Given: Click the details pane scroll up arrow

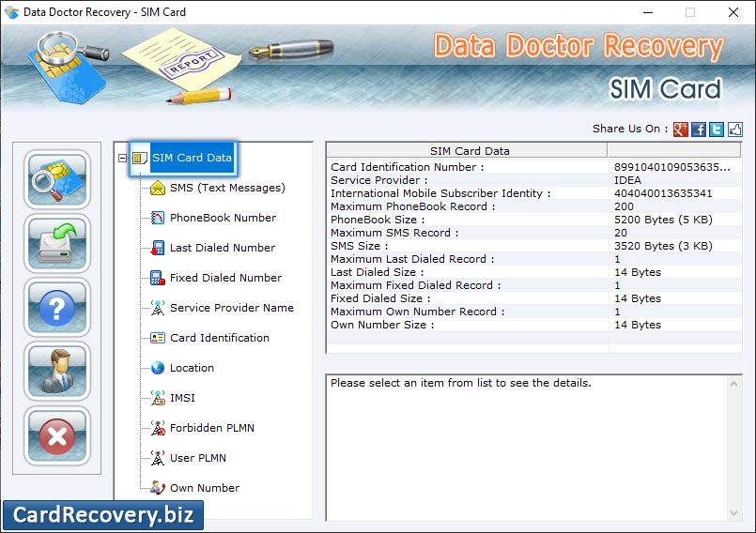Looking at the screenshot, I should 733,384.
